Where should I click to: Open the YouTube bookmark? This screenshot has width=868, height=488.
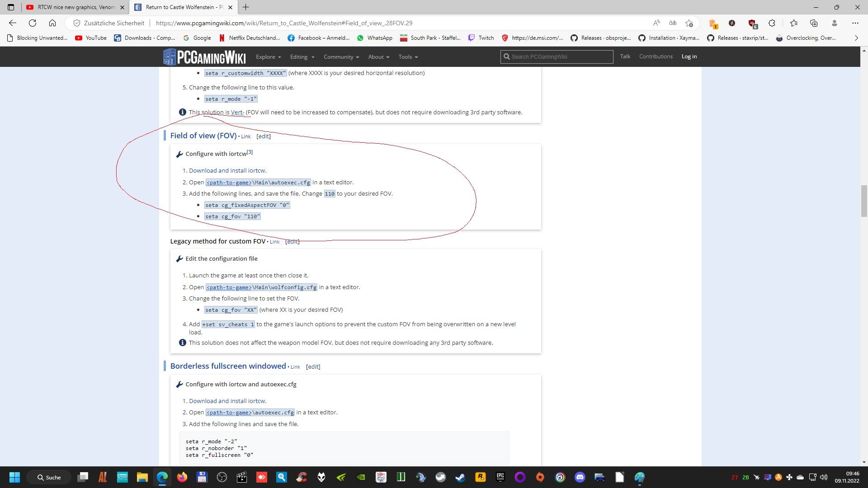click(91, 38)
